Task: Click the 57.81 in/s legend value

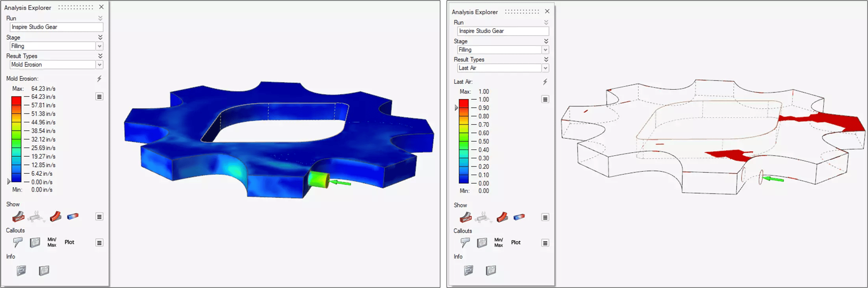Action: (43, 105)
